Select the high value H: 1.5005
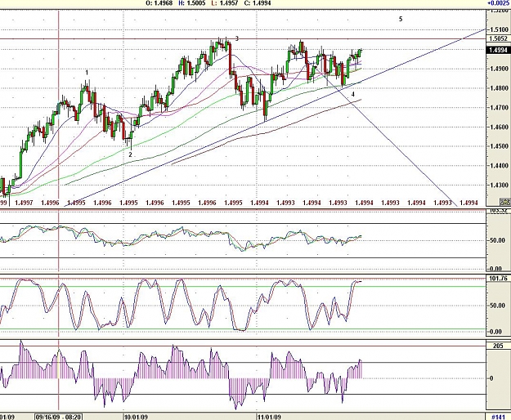511x420 pixels. pyautogui.click(x=193, y=3)
